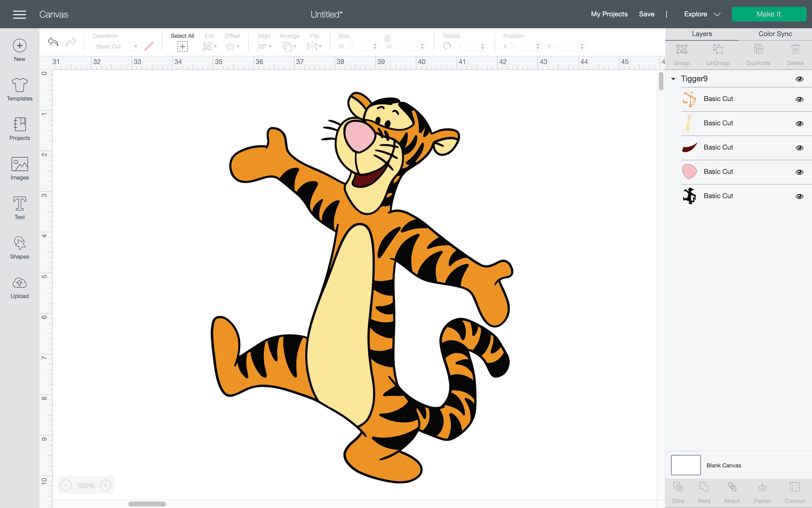Viewport: 812px width, 508px height.
Task: Open the Upload panel
Action: tap(19, 288)
